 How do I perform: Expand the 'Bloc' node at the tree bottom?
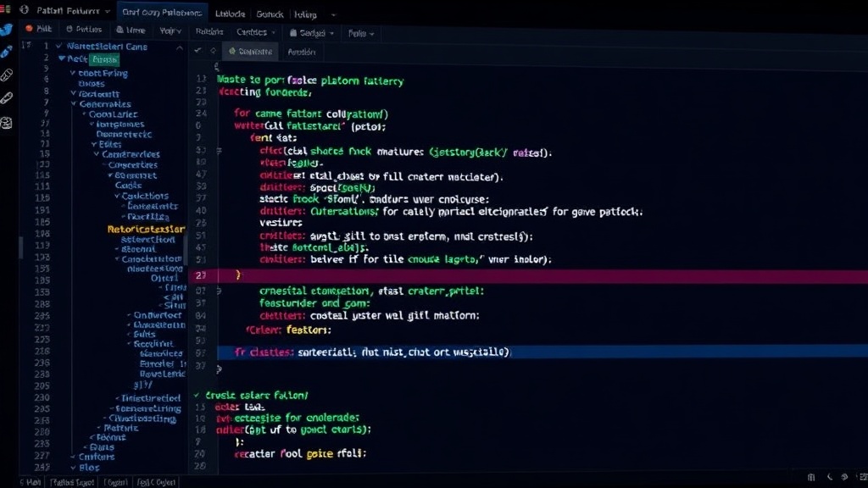point(73,468)
